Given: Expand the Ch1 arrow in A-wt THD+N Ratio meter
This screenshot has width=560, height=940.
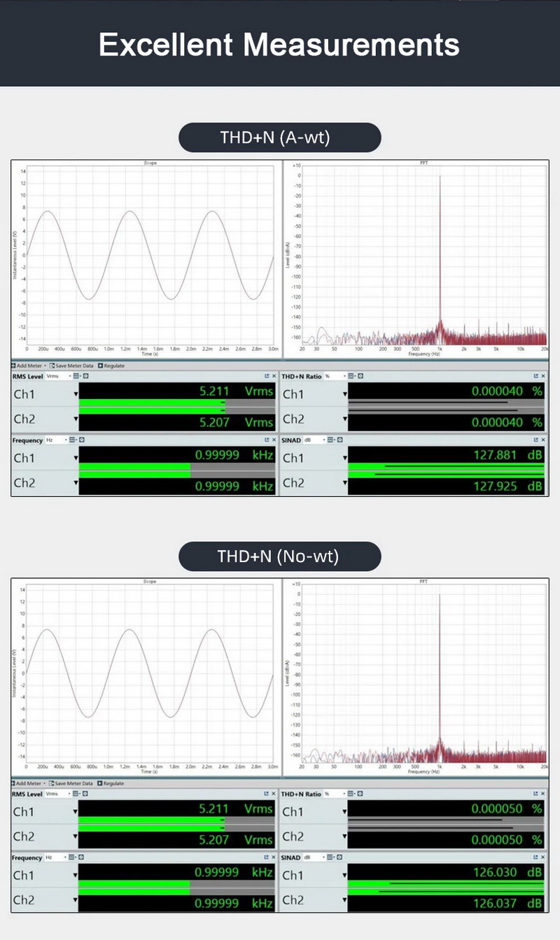Looking at the screenshot, I should click(x=345, y=394).
